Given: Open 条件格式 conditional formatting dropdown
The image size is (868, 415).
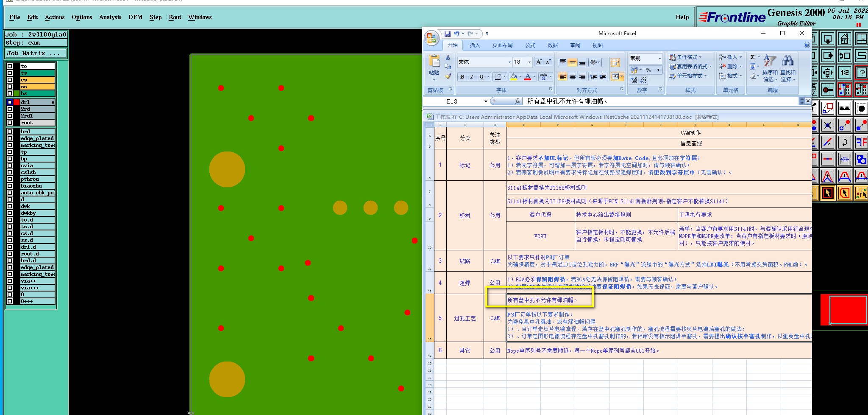Looking at the screenshot, I should click(x=685, y=57).
